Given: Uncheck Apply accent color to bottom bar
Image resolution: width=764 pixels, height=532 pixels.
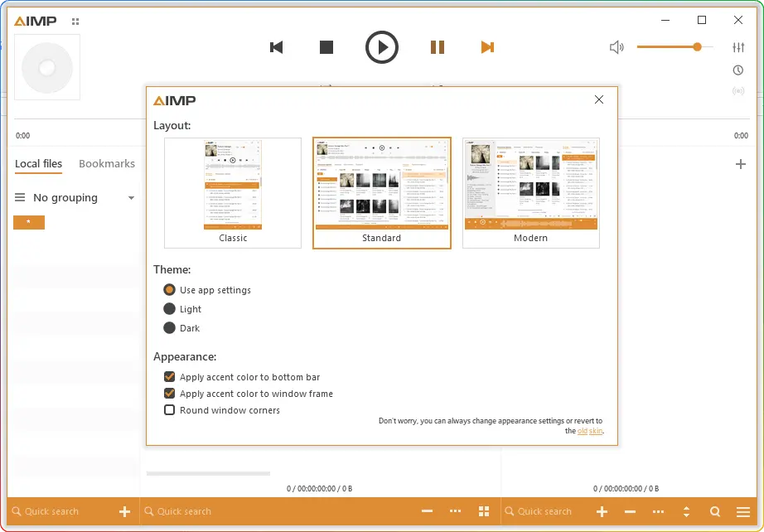Looking at the screenshot, I should (x=170, y=377).
